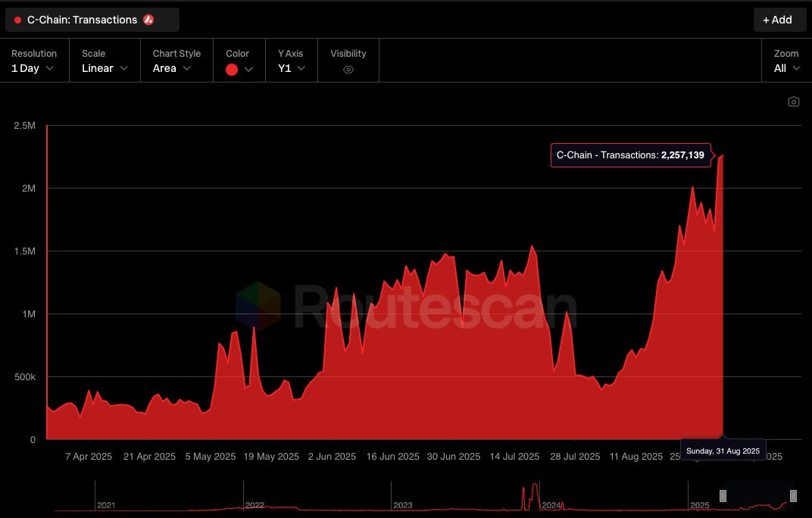Open the Resolution 1 Day dropdown
The height and width of the screenshot is (518, 812).
[x=33, y=61]
